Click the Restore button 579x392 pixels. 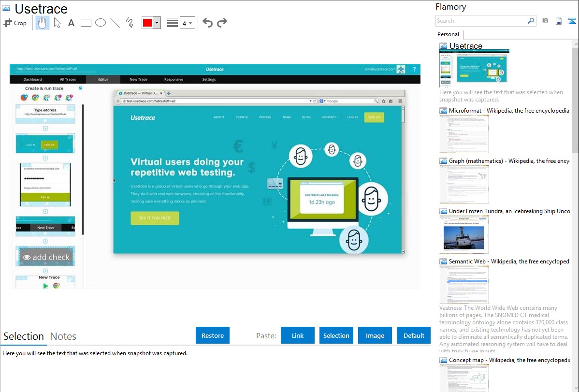click(213, 335)
